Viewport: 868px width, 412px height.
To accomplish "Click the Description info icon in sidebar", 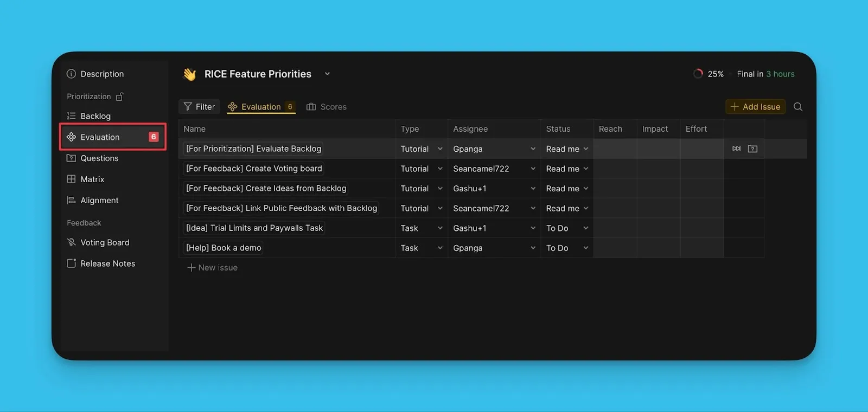I will point(71,74).
